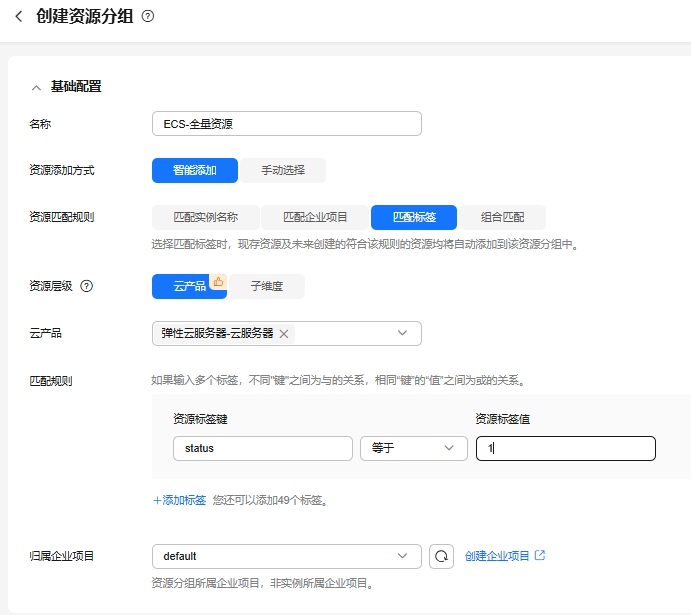This screenshot has height=615, width=691.
Task: Click the help icon next to page title
Action: pos(148,16)
